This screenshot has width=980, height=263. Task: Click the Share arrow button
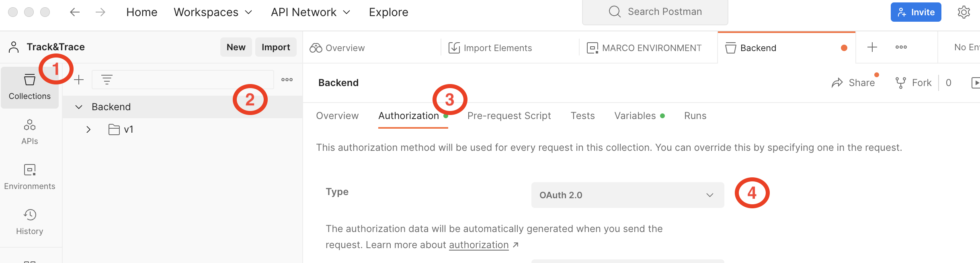(x=837, y=83)
